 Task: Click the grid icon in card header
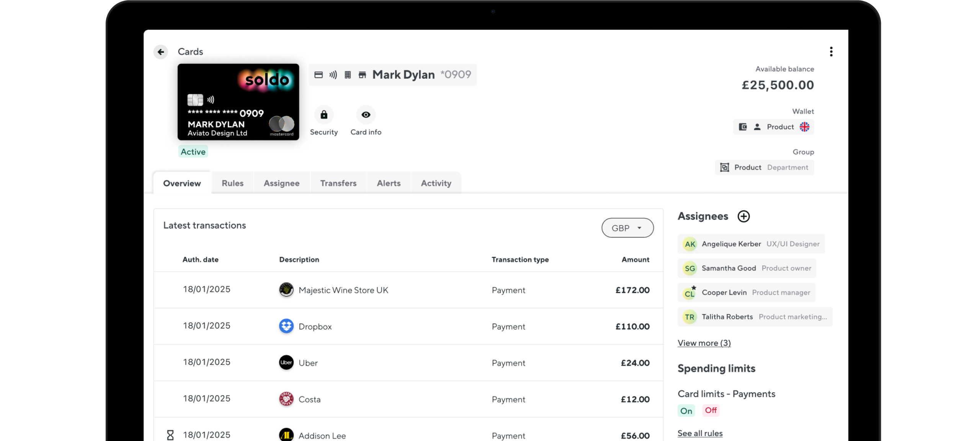click(348, 75)
